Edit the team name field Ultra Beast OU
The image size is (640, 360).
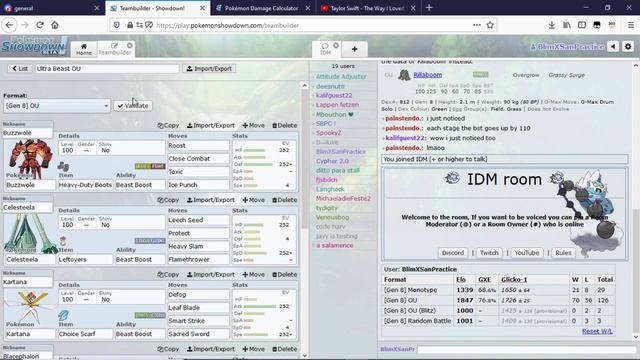pyautogui.click(x=107, y=69)
